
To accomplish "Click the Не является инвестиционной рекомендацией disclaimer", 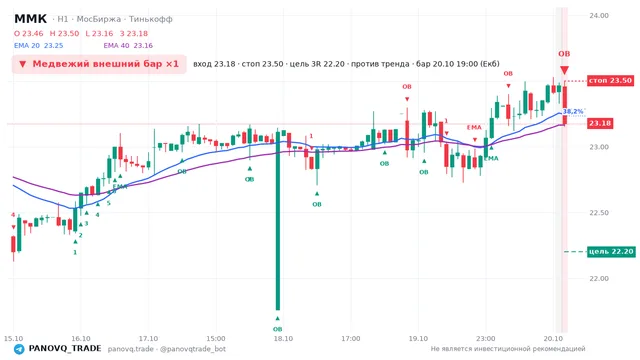I will coord(508,349).
